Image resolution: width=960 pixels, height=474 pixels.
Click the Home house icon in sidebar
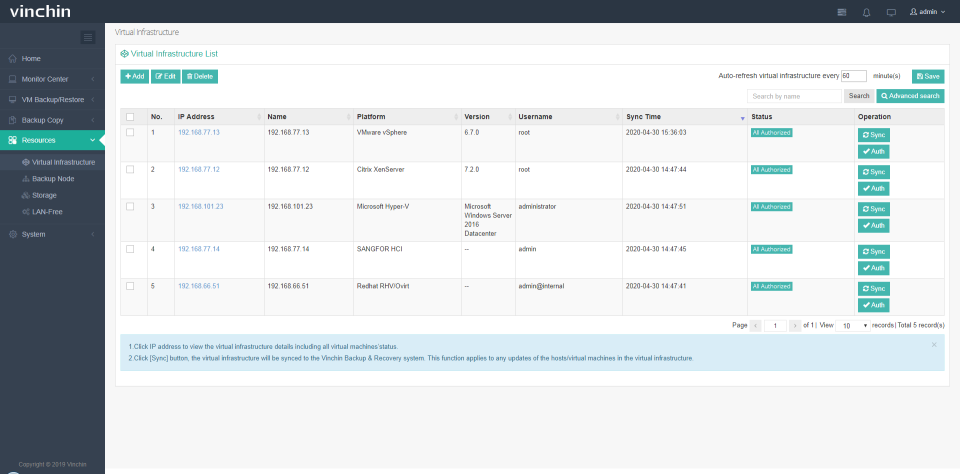pyautogui.click(x=13, y=59)
